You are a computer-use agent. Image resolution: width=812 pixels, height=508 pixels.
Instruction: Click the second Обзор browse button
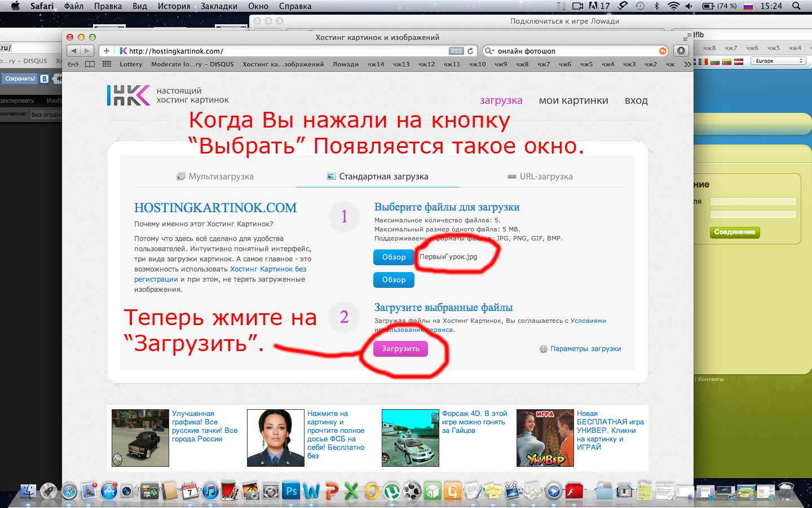tap(394, 279)
